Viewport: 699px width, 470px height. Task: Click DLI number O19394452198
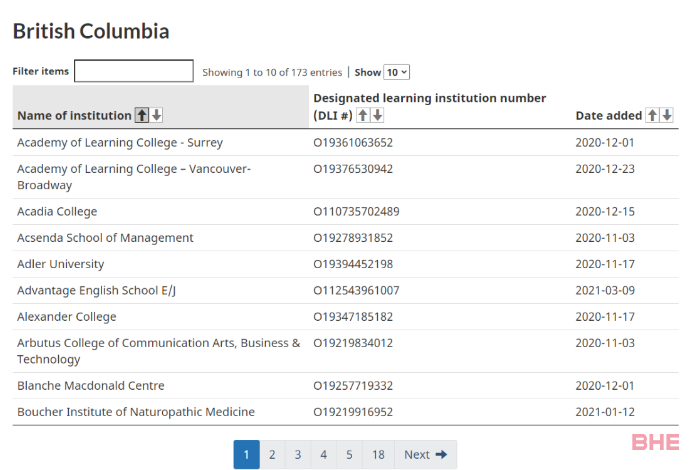coord(353,264)
